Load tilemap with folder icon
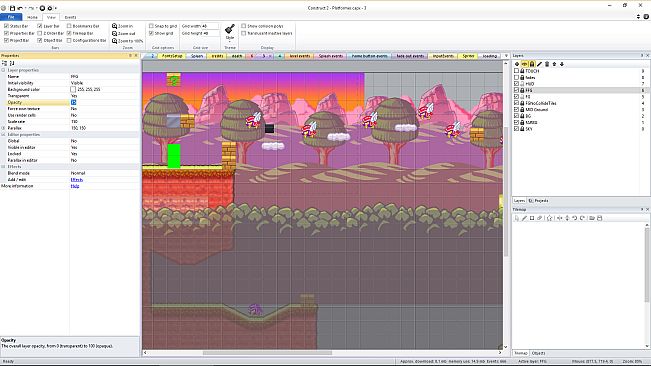651x366 pixels. pyautogui.click(x=592, y=218)
